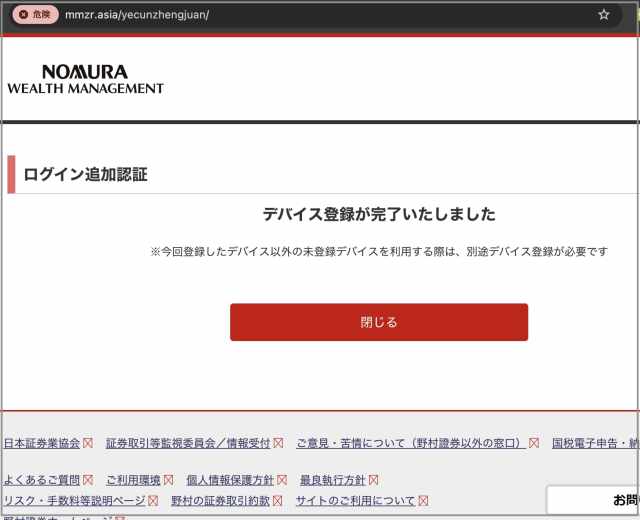Click the external icon after 個人情報保護方針

(282, 480)
